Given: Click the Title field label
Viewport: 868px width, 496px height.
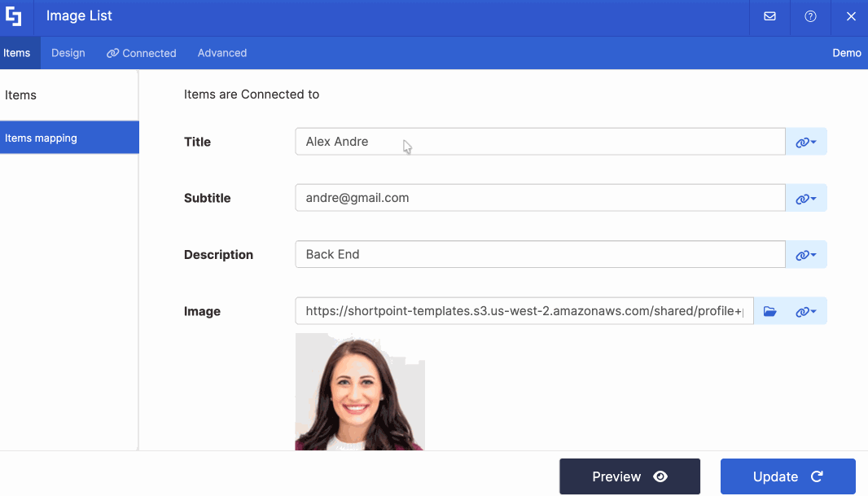Looking at the screenshot, I should click(x=197, y=143).
